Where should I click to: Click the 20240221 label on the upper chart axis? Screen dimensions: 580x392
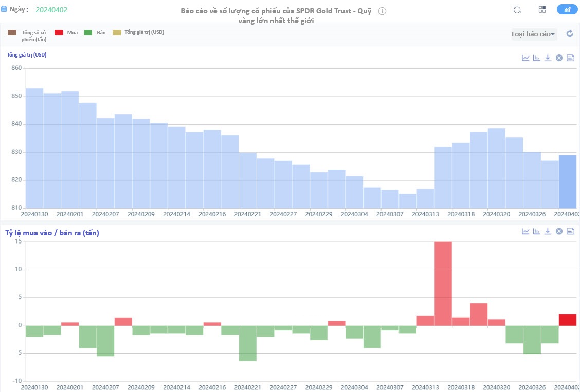click(247, 214)
